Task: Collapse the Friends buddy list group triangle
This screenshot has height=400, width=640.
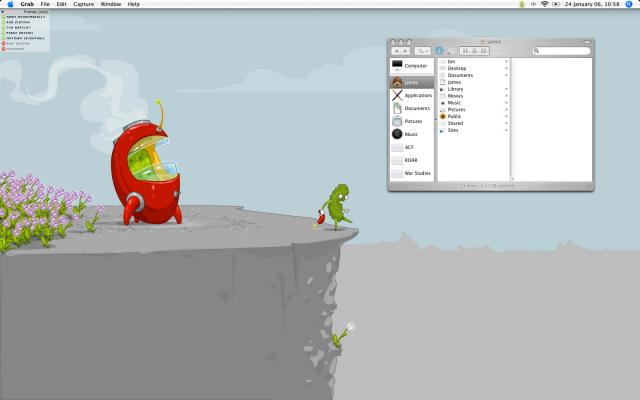Action: (x=3, y=12)
